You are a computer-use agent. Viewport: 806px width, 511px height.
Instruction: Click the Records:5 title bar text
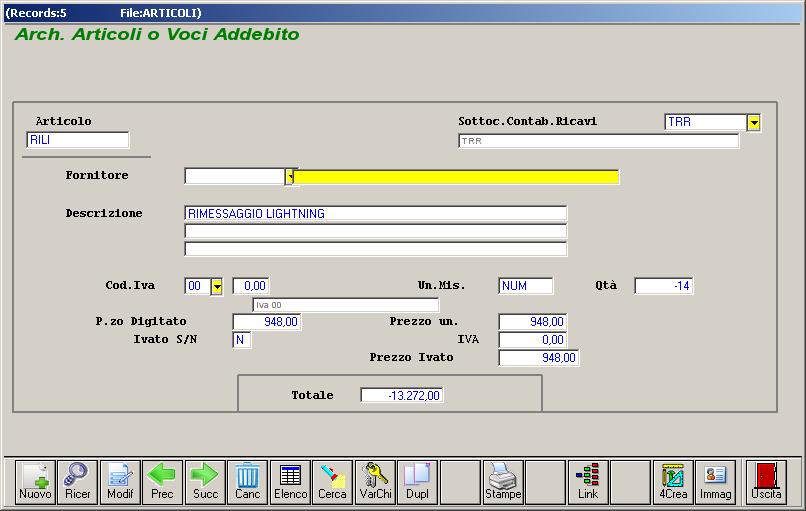tap(36, 13)
